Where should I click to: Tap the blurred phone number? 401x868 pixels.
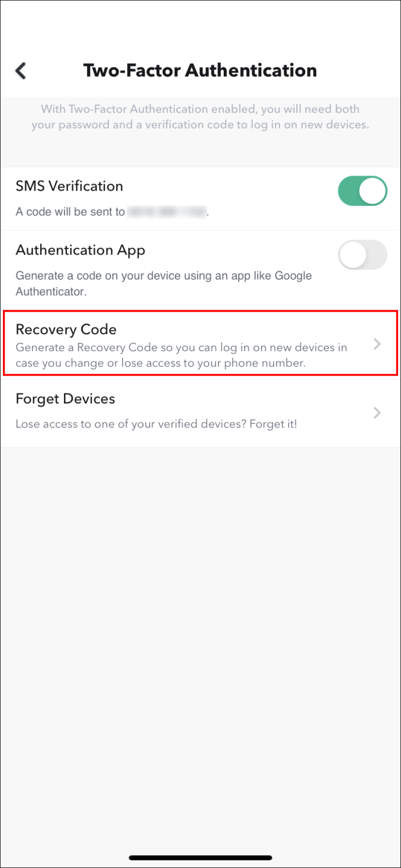pyautogui.click(x=167, y=212)
